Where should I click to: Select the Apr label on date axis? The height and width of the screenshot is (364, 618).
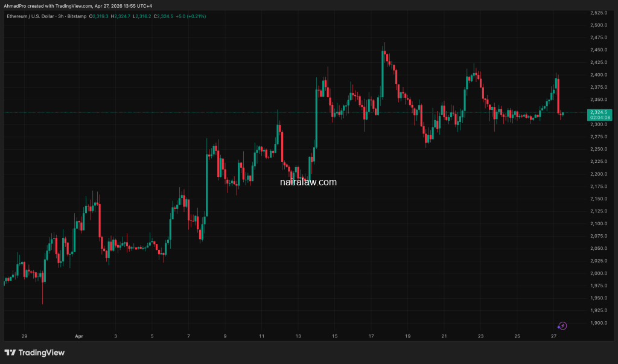pyautogui.click(x=78, y=335)
